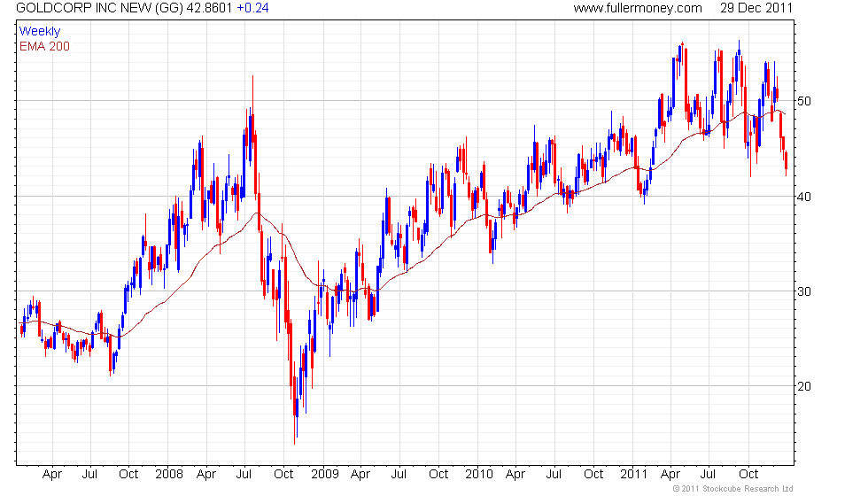Click the 50 price axis label
The width and height of the screenshot is (868, 496).
(804, 101)
